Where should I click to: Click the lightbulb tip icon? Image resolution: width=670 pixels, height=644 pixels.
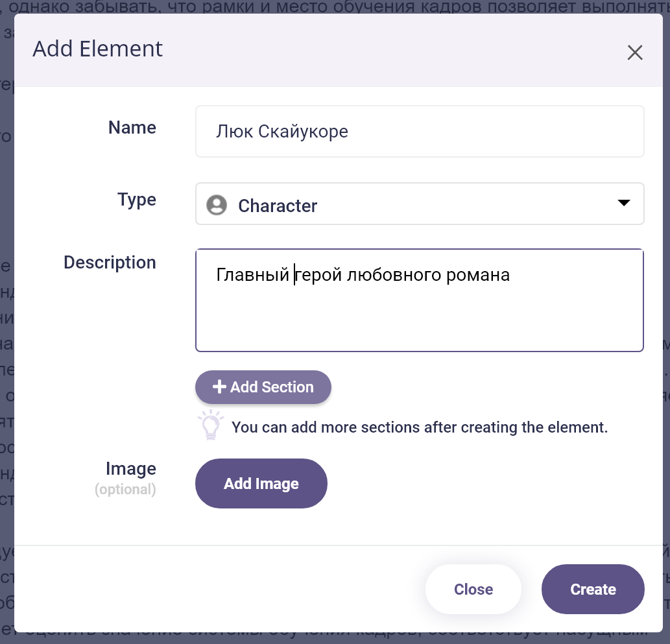point(211,425)
